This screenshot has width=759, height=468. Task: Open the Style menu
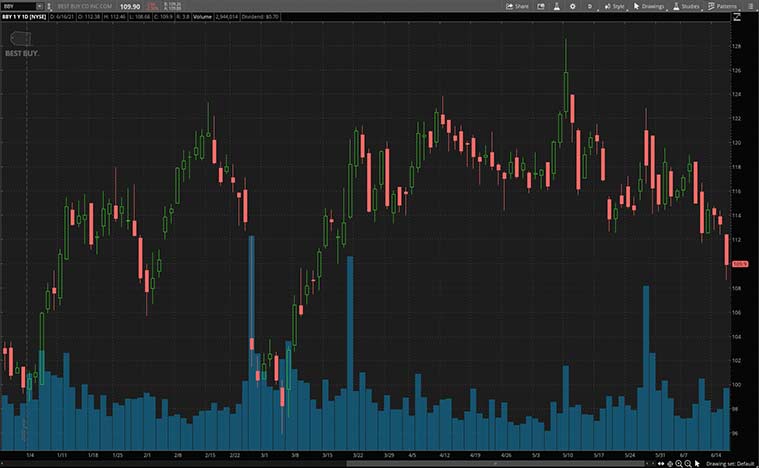point(614,6)
